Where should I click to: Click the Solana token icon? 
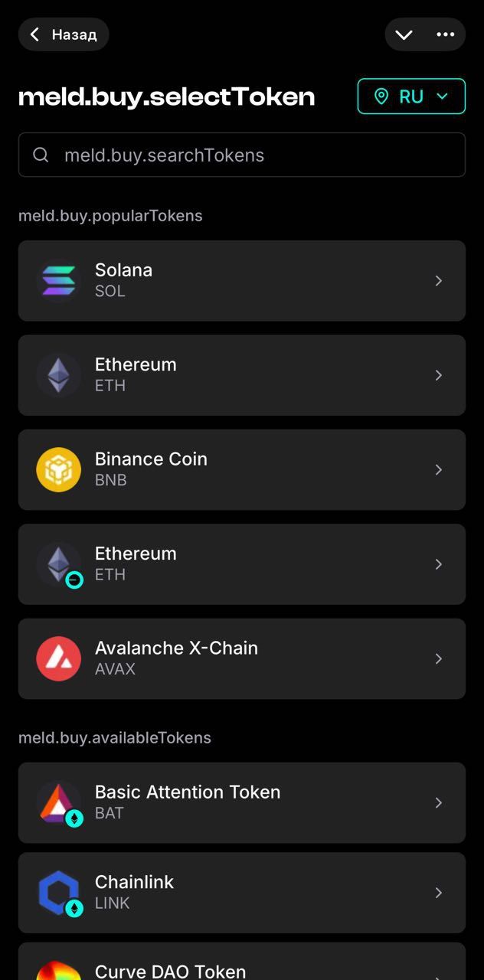coord(59,280)
